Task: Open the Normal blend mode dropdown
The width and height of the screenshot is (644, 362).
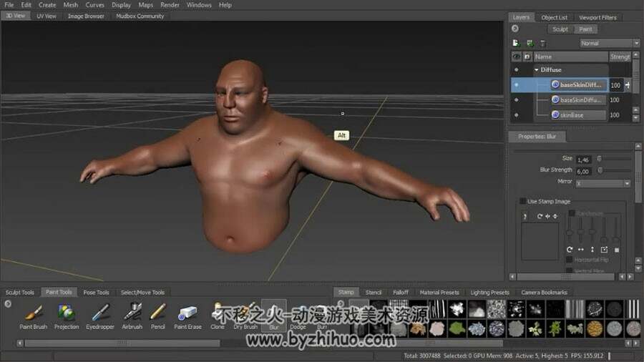Action: point(610,43)
